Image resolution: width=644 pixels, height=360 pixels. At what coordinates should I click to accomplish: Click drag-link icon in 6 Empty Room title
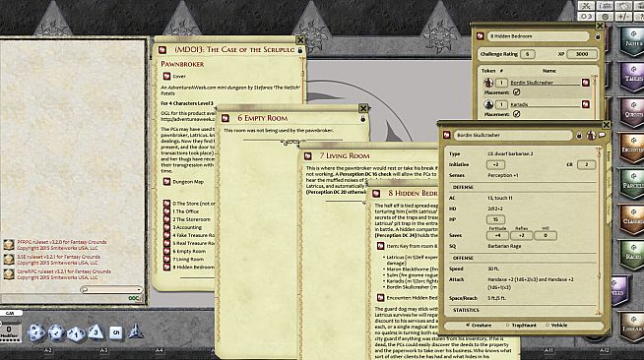[x=225, y=118]
